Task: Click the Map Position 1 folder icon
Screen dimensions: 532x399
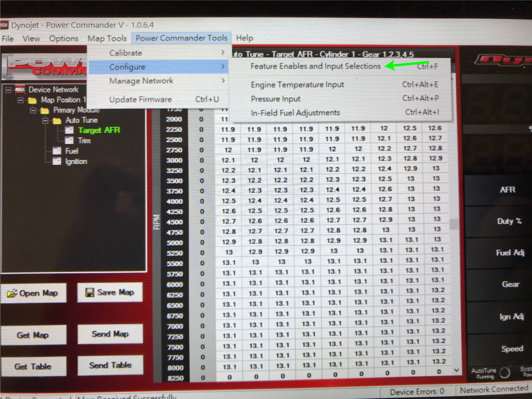Action: pyautogui.click(x=32, y=100)
